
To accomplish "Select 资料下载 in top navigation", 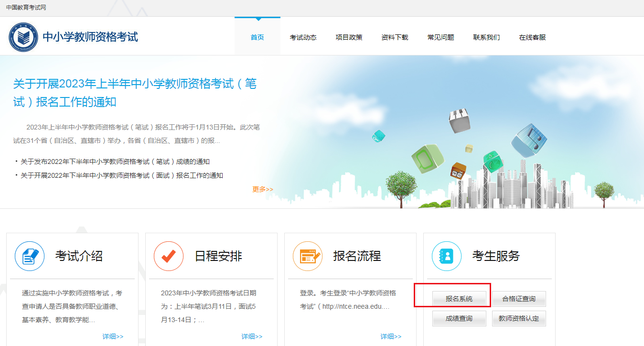I will point(395,37).
